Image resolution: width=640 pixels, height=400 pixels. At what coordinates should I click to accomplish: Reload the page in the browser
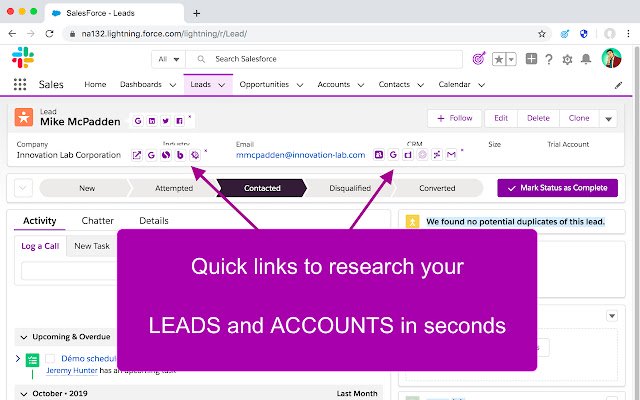(49, 34)
